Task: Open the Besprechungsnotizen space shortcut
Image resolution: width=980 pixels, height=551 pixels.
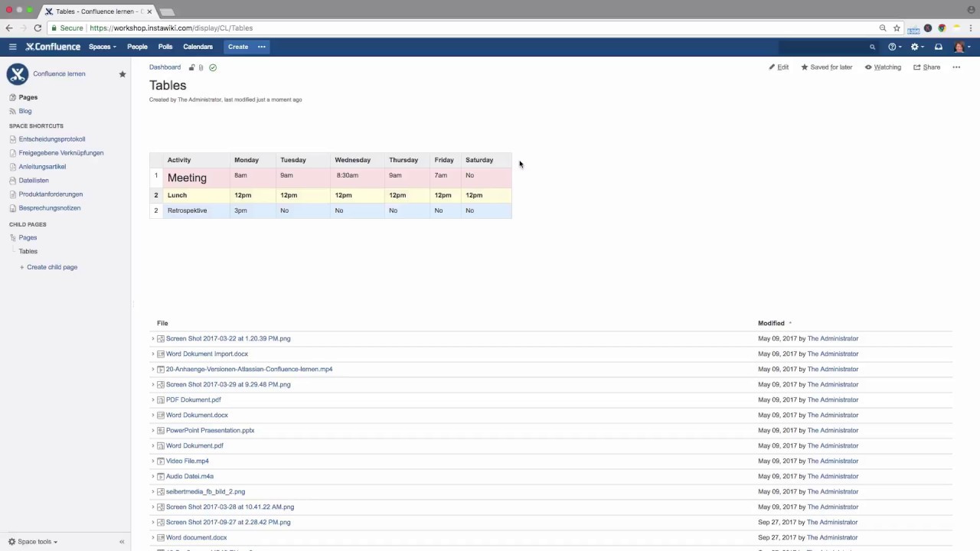Action: [49, 207]
